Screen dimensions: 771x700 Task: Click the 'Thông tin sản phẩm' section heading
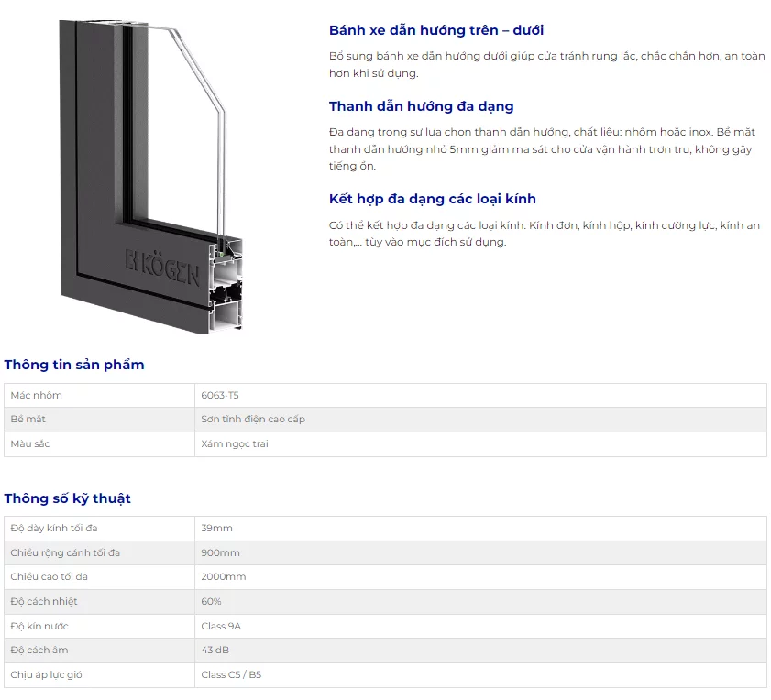coord(74,365)
